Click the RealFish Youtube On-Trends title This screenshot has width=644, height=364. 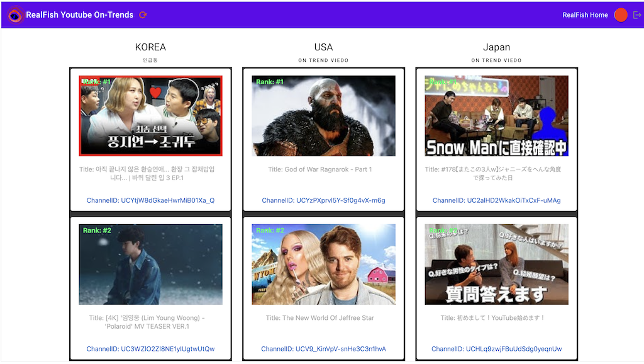[x=80, y=15]
